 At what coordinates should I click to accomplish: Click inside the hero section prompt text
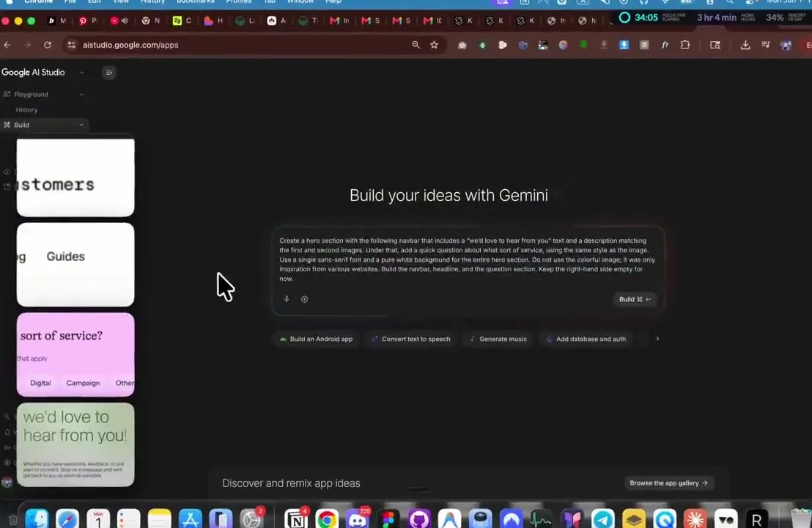coord(467,260)
